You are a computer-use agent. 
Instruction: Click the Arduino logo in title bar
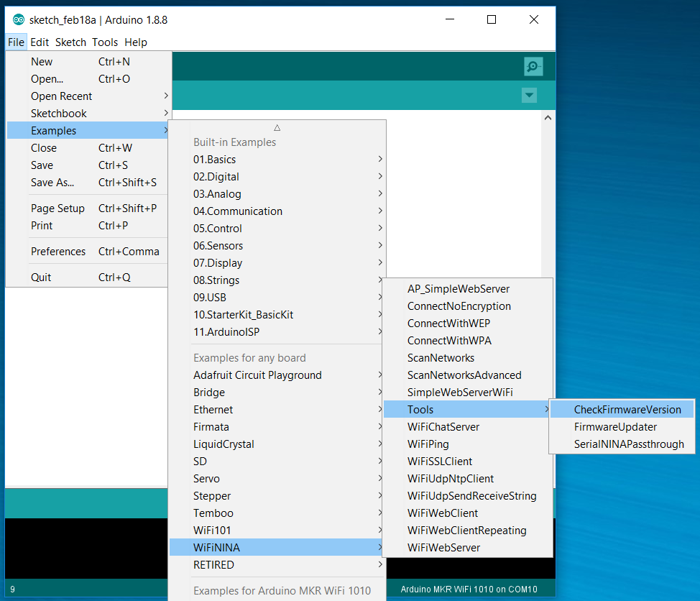click(18, 20)
